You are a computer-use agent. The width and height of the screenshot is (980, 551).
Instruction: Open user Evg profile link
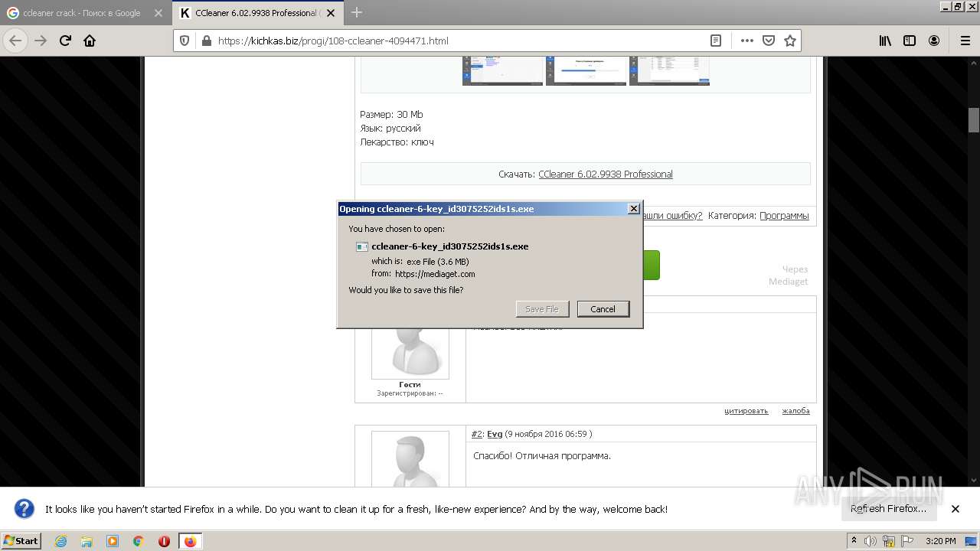pos(495,434)
